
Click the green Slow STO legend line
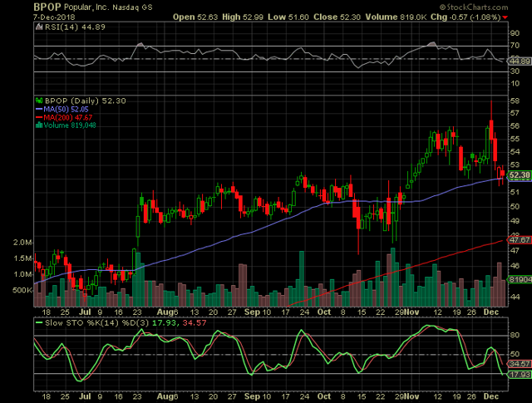click(39, 322)
